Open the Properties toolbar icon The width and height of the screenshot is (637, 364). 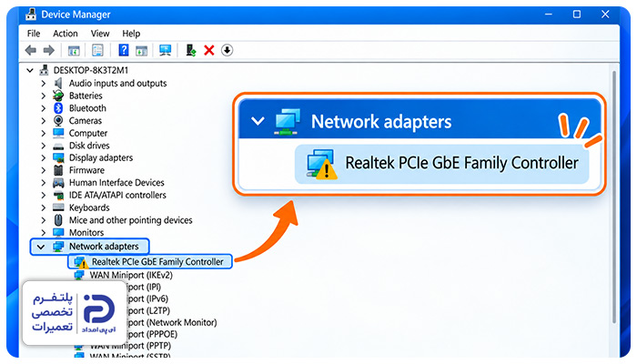coord(97,50)
